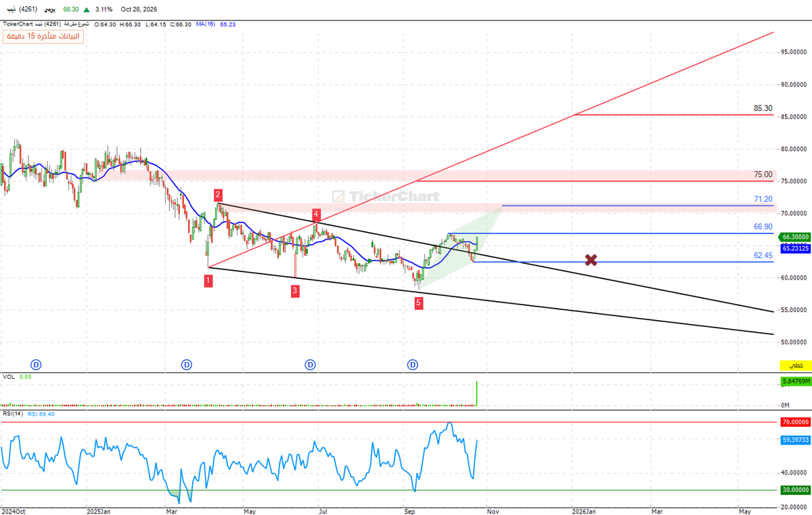Click the D event marker near Sep
The width and height of the screenshot is (812, 515).
(x=412, y=365)
